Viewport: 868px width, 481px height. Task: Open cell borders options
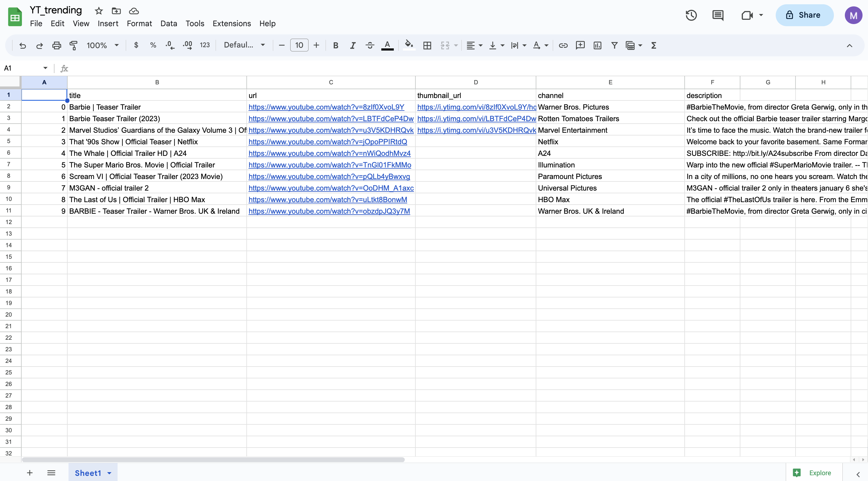pos(427,45)
